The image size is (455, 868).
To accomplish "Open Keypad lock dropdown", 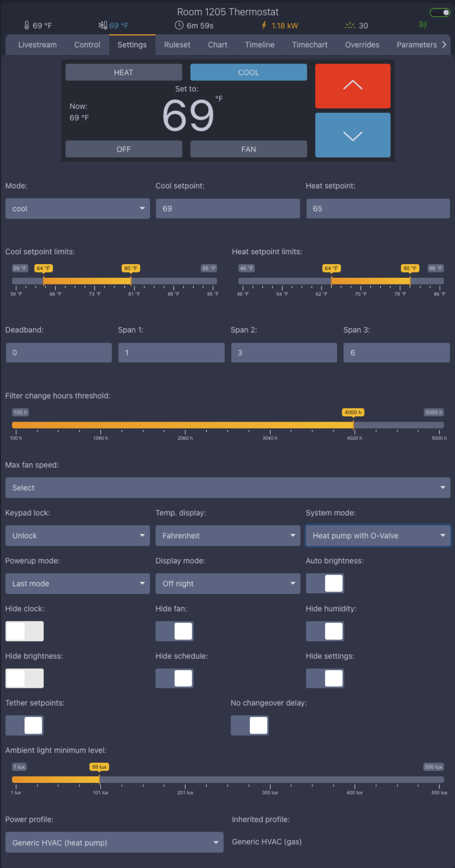I will pyautogui.click(x=77, y=536).
